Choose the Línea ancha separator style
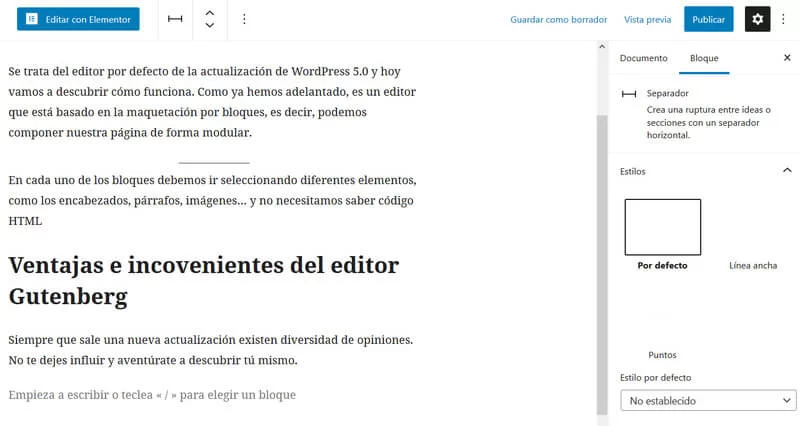800x426 pixels. pyautogui.click(x=753, y=265)
